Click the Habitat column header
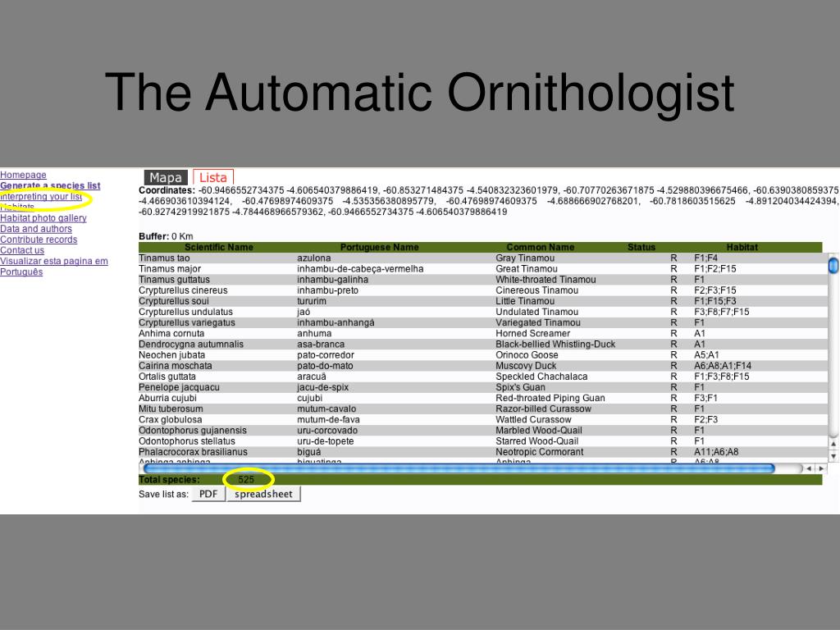This screenshot has height=630, width=840. (742, 247)
